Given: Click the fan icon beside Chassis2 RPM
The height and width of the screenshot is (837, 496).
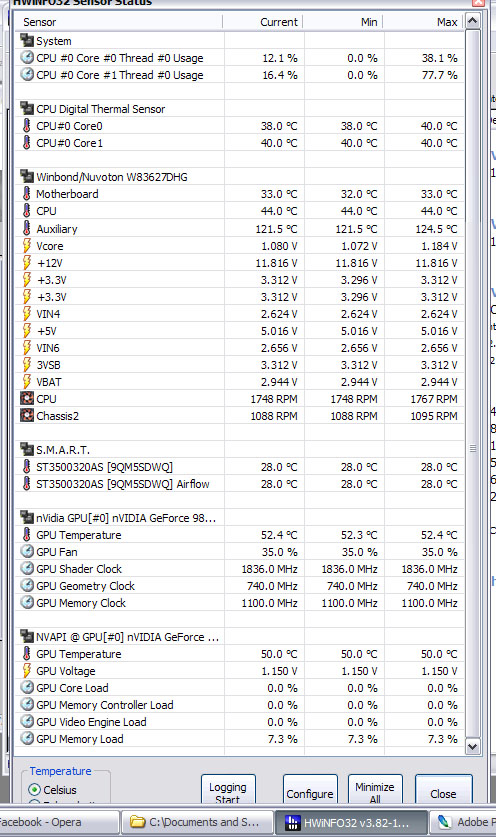Looking at the screenshot, I should click(x=27, y=415).
